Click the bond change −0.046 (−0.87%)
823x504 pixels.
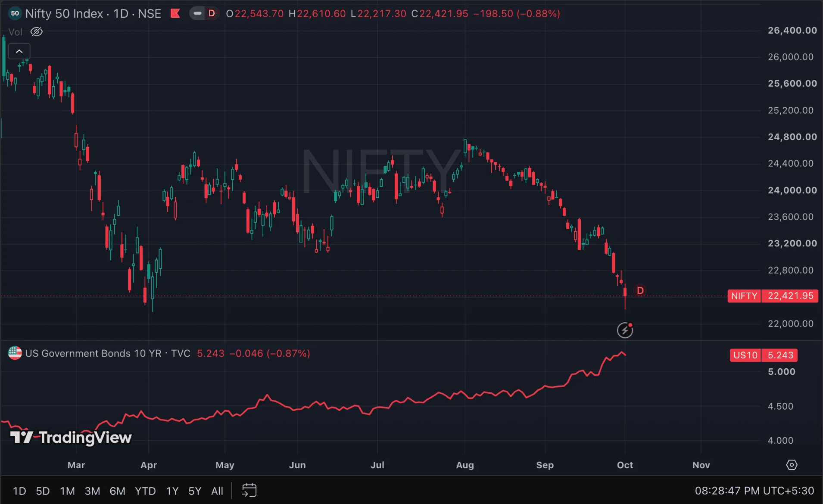pyautogui.click(x=270, y=354)
